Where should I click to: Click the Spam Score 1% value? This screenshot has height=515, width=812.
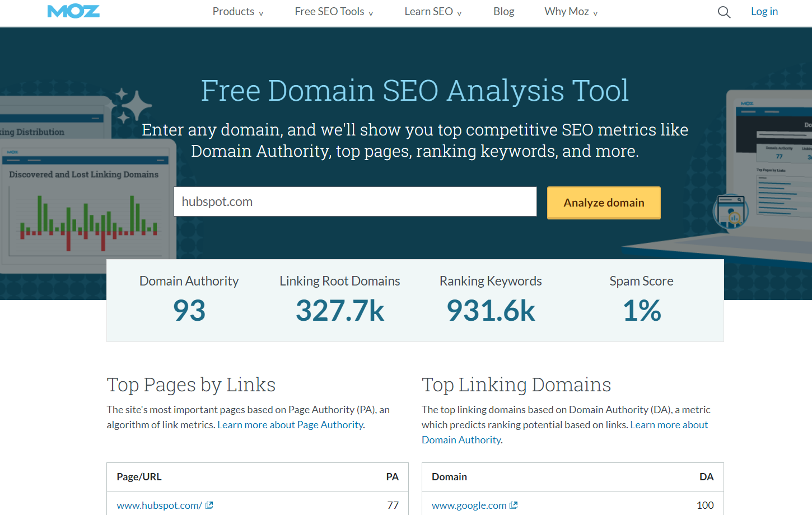642,311
